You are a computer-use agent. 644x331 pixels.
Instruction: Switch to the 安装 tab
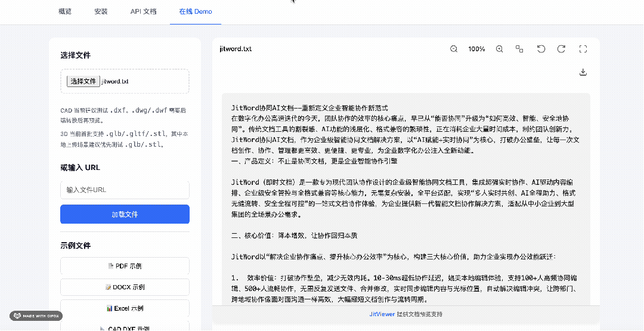(101, 11)
